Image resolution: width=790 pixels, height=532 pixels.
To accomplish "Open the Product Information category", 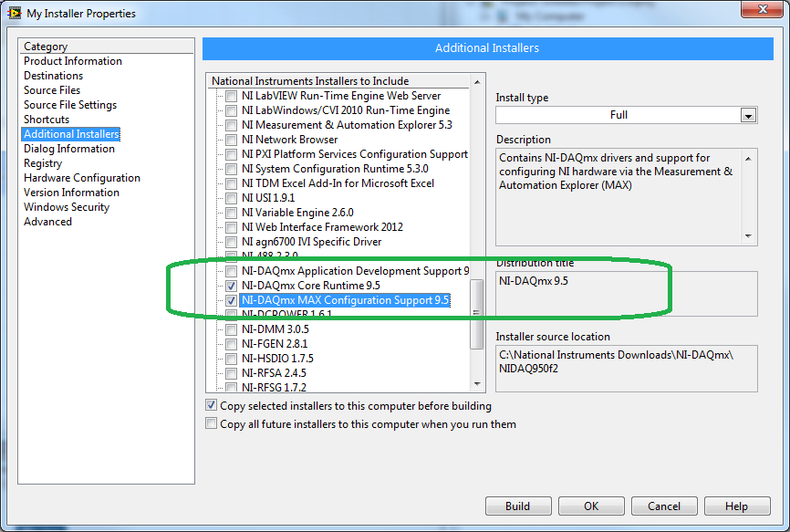I will (x=73, y=61).
